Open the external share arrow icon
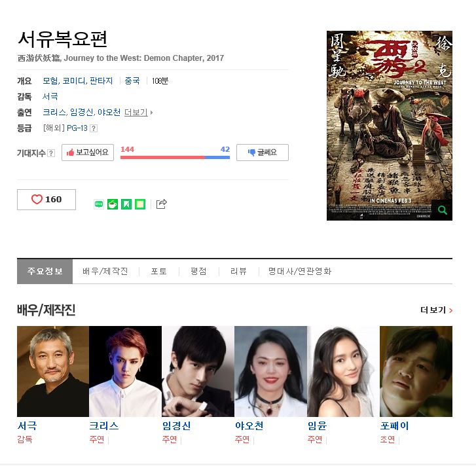The image size is (476, 470). point(162,204)
